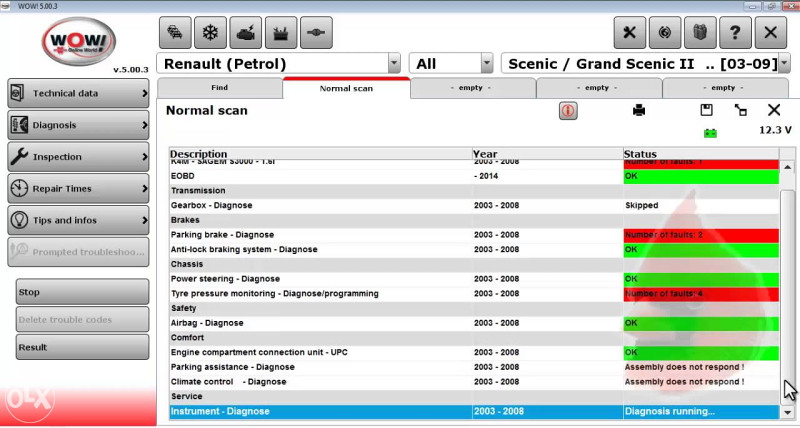Open the help question mark icon

pyautogui.click(x=735, y=33)
